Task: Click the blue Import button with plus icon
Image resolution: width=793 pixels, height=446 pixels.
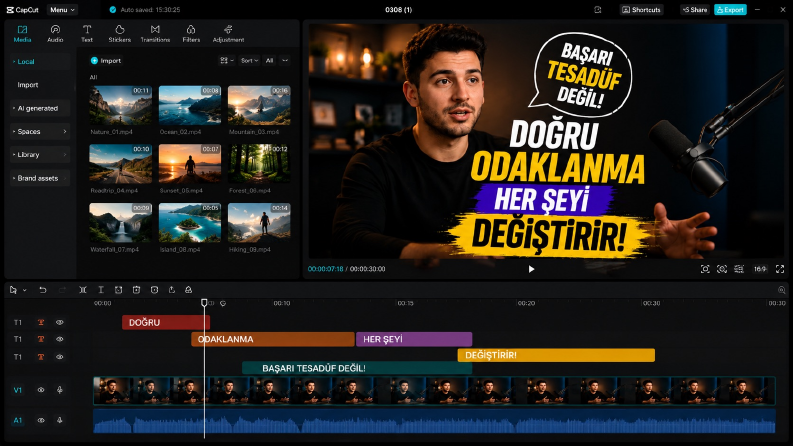Action: pos(106,61)
